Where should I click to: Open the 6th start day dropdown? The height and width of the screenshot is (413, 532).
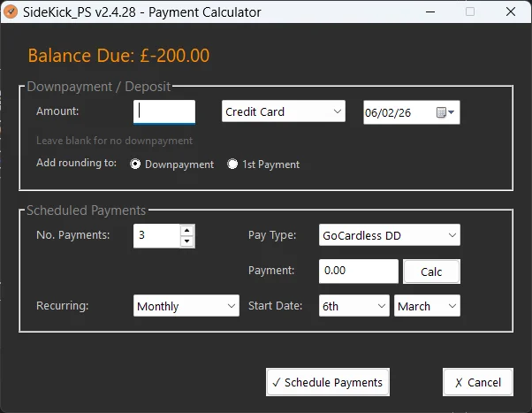(x=353, y=306)
